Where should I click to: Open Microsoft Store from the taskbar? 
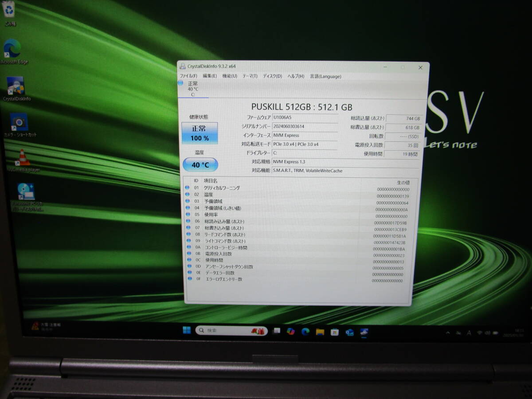click(x=334, y=332)
